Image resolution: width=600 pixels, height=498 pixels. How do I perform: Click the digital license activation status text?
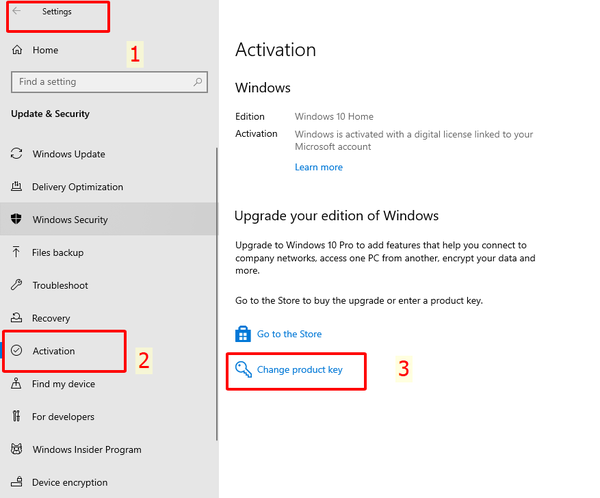pos(414,140)
